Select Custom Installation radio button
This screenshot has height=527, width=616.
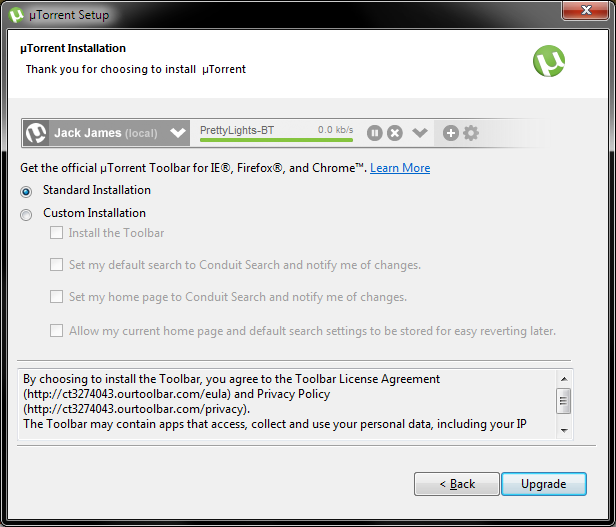(x=26, y=215)
